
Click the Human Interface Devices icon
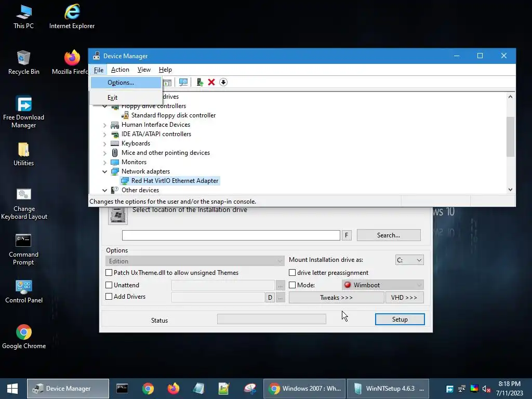[x=115, y=125]
